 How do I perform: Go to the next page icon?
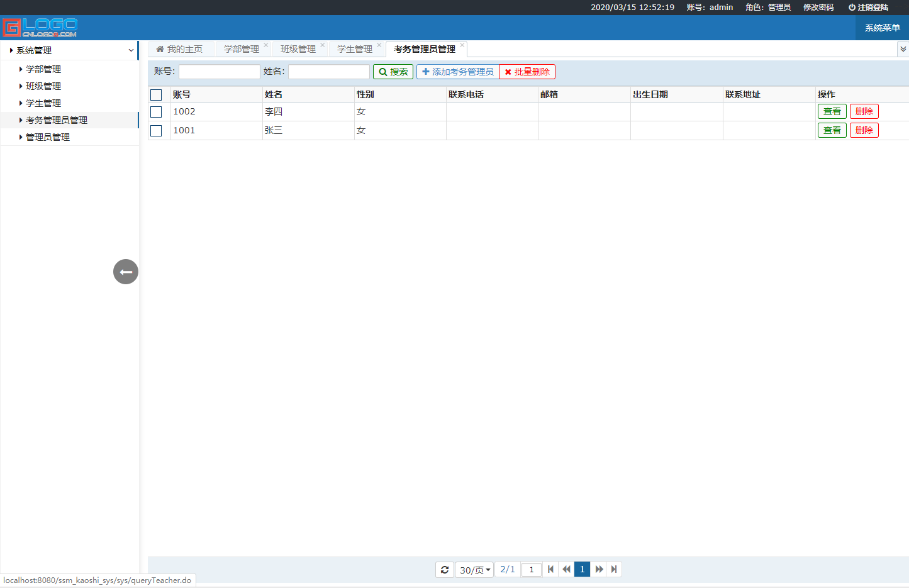pyautogui.click(x=599, y=570)
